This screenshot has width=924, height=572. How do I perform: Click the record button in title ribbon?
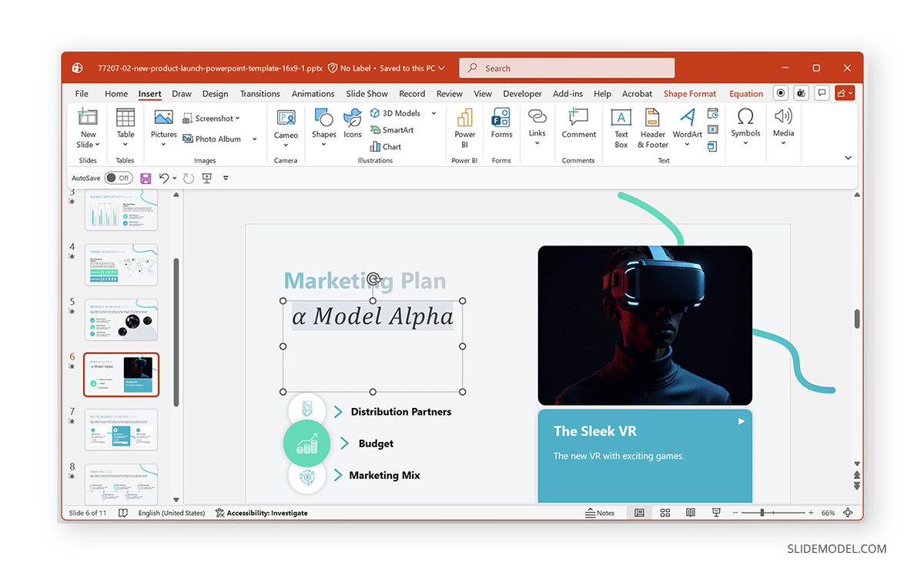coord(782,93)
